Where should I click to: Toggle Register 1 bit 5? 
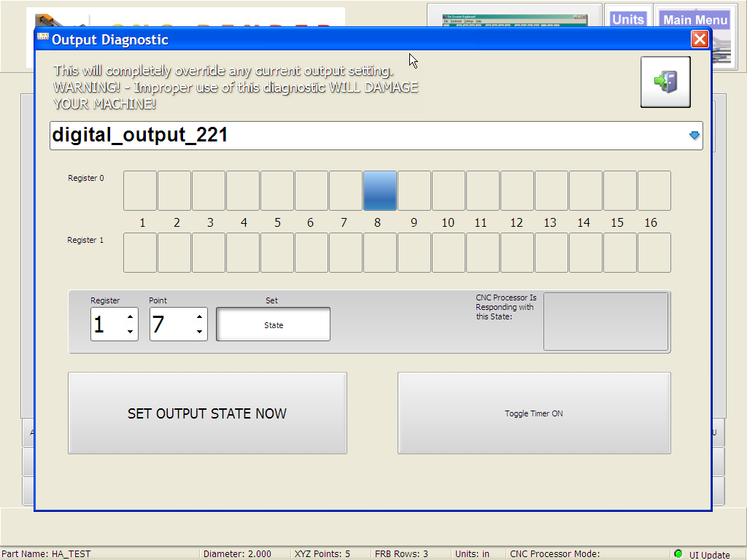click(x=277, y=253)
